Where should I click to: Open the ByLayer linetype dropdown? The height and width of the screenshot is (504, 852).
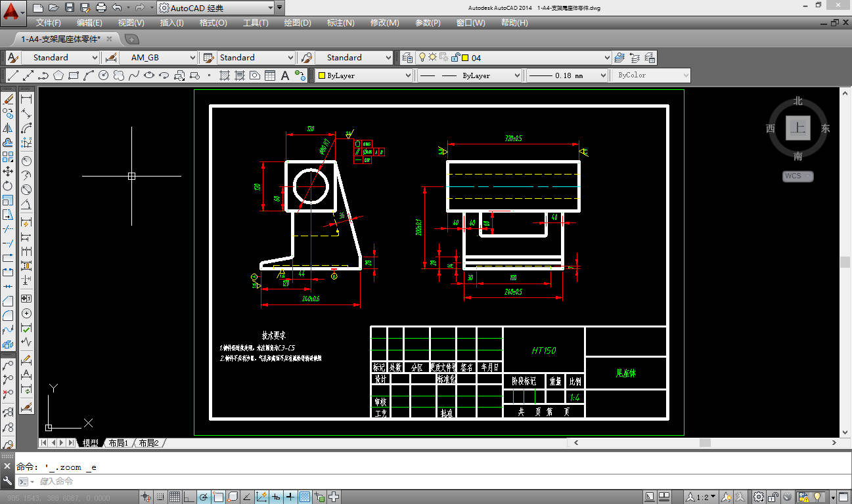pos(470,75)
